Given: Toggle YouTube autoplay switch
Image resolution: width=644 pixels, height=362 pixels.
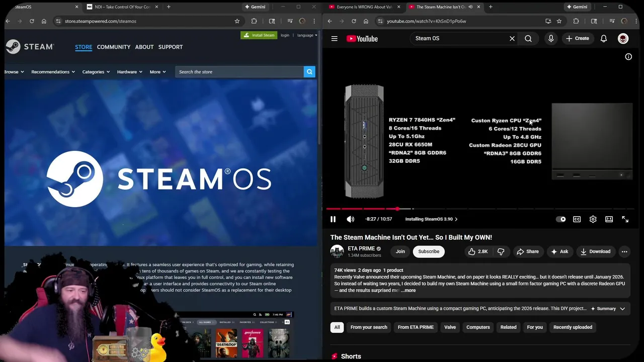Looking at the screenshot, I should tap(560, 219).
